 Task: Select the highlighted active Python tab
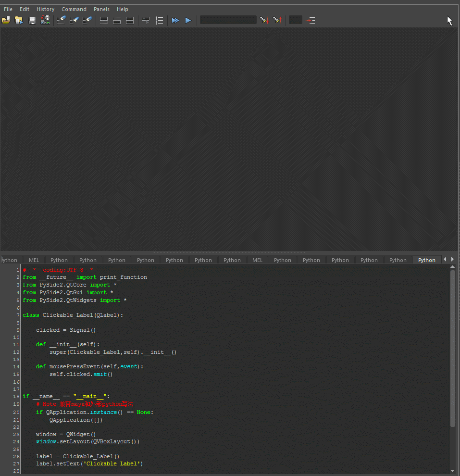[426, 260]
